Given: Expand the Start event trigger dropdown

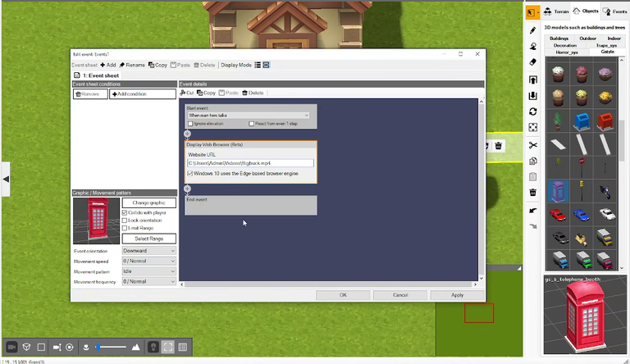Looking at the screenshot, I should tap(249, 116).
